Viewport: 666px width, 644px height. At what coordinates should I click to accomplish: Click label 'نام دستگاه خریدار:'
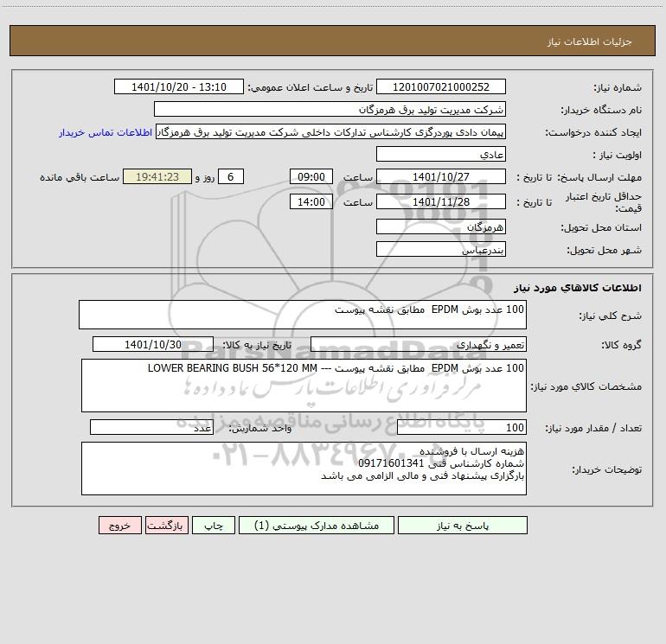tap(601, 111)
